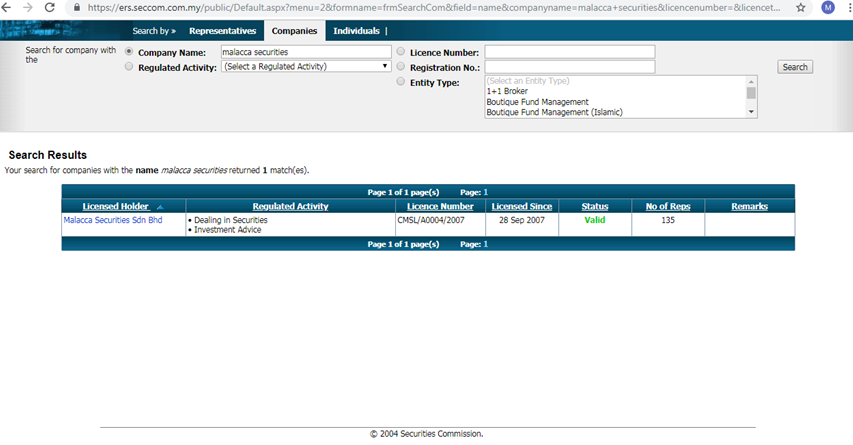Viewport: 853px width, 445px height.
Task: Click the Licence Number input field
Action: pyautogui.click(x=570, y=52)
